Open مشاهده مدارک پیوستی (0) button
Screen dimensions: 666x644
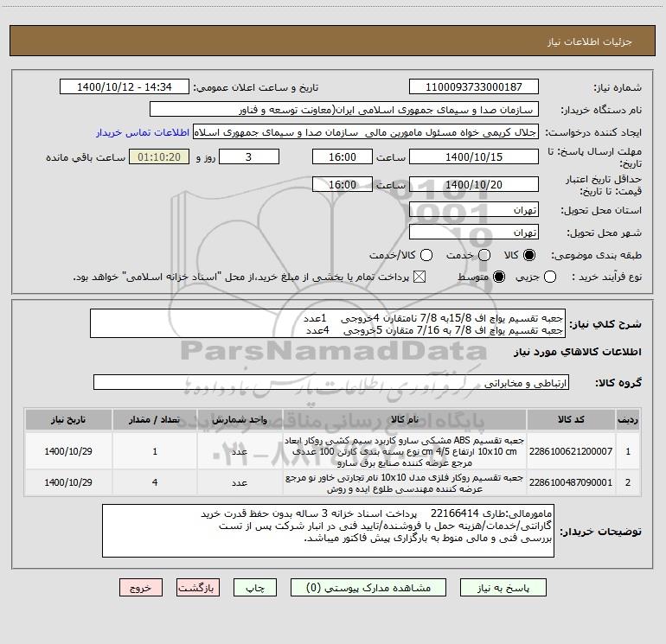coord(368,588)
